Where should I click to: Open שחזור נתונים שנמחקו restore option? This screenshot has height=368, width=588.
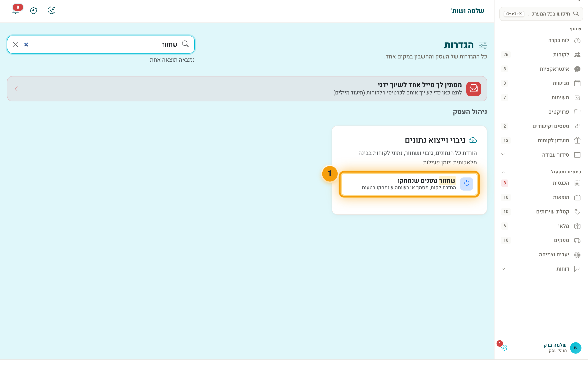(409, 184)
